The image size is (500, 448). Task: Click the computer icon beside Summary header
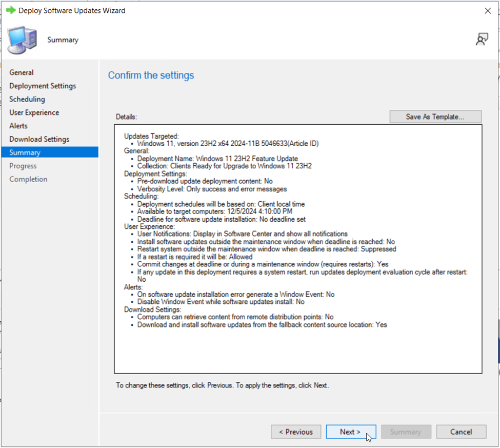coord(22,40)
